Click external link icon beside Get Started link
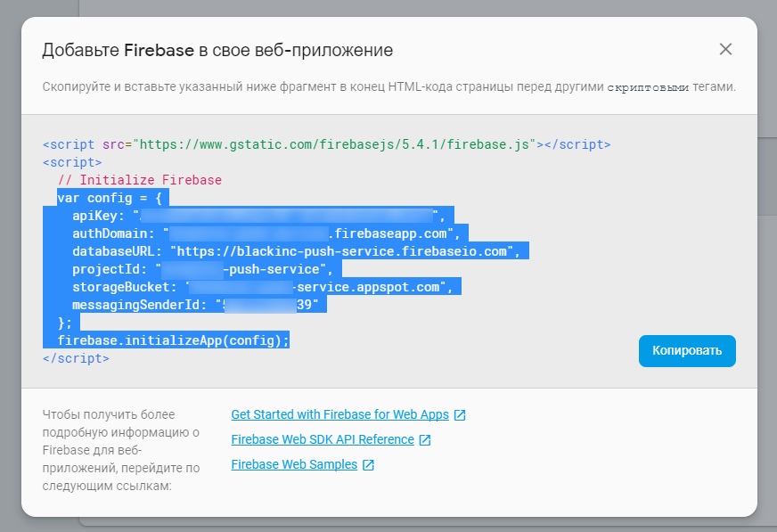The height and width of the screenshot is (532, 777). 460,415
